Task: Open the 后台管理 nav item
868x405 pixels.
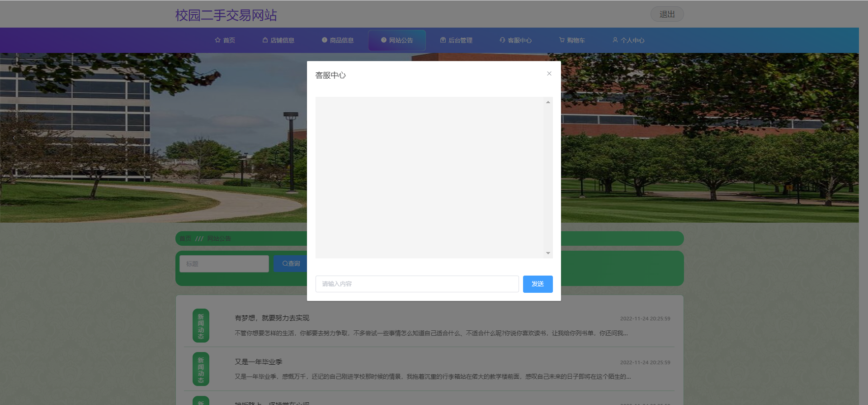Action: point(456,40)
